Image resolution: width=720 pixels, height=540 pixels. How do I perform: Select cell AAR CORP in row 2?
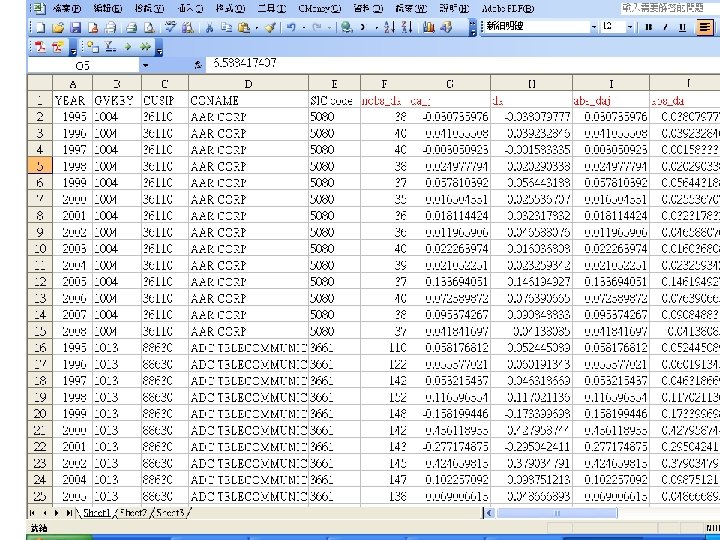click(x=248, y=117)
